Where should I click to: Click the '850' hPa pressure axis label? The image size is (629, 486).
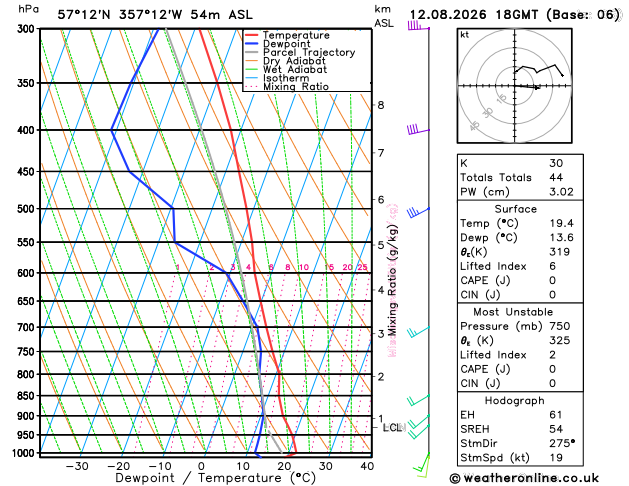click(28, 396)
